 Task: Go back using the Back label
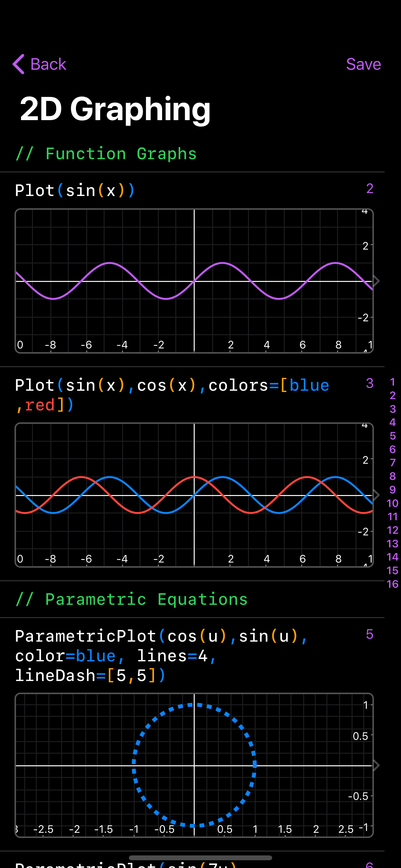tap(48, 64)
